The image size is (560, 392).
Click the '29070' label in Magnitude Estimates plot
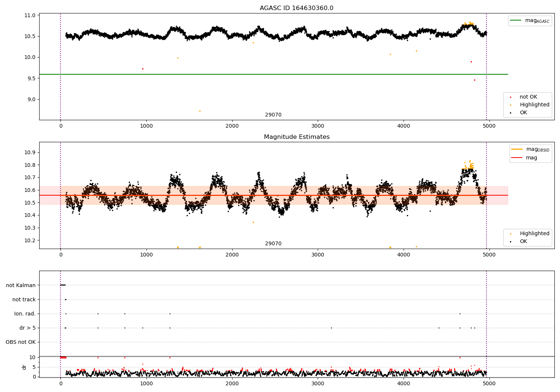tap(273, 244)
